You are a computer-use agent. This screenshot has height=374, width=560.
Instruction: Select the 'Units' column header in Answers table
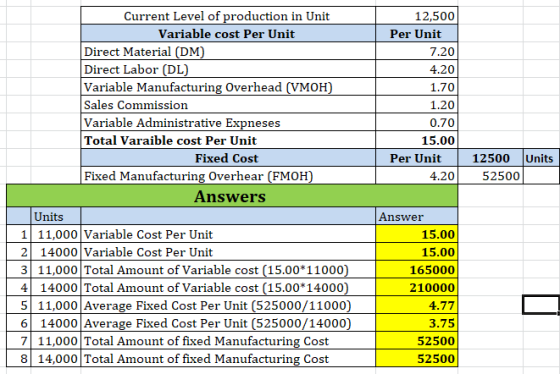click(56, 216)
